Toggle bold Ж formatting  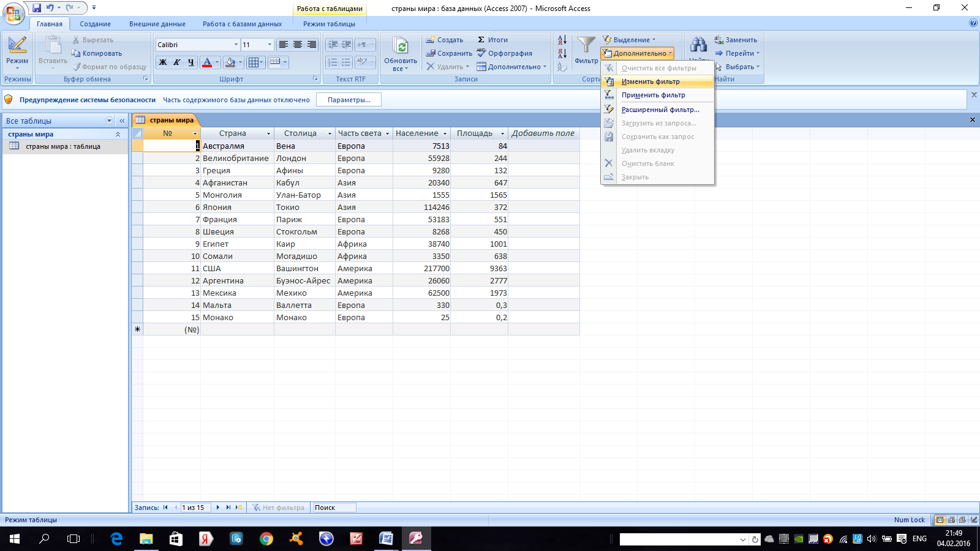coord(163,62)
